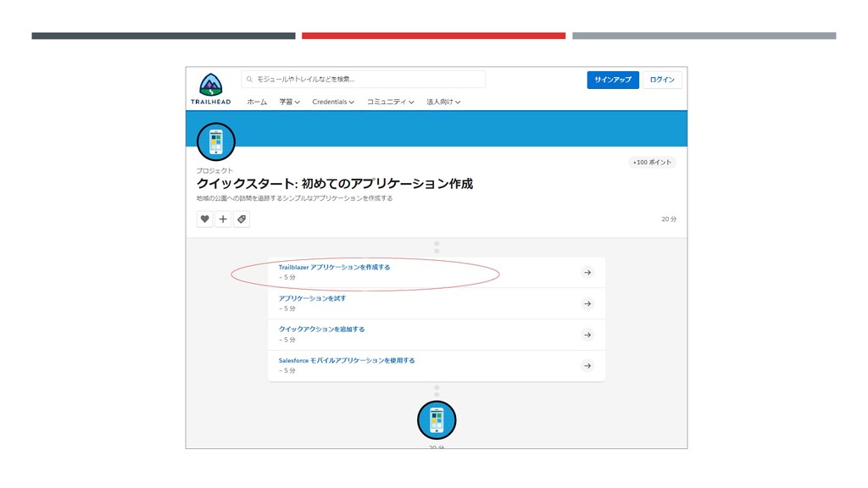Click the ログイン button
Viewport: 868px width, 488px height.
click(x=662, y=80)
